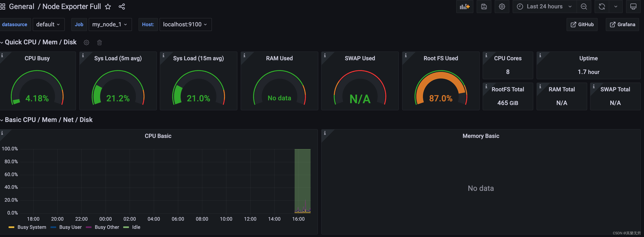Open the Grafana link
The image size is (644, 237).
tap(622, 25)
